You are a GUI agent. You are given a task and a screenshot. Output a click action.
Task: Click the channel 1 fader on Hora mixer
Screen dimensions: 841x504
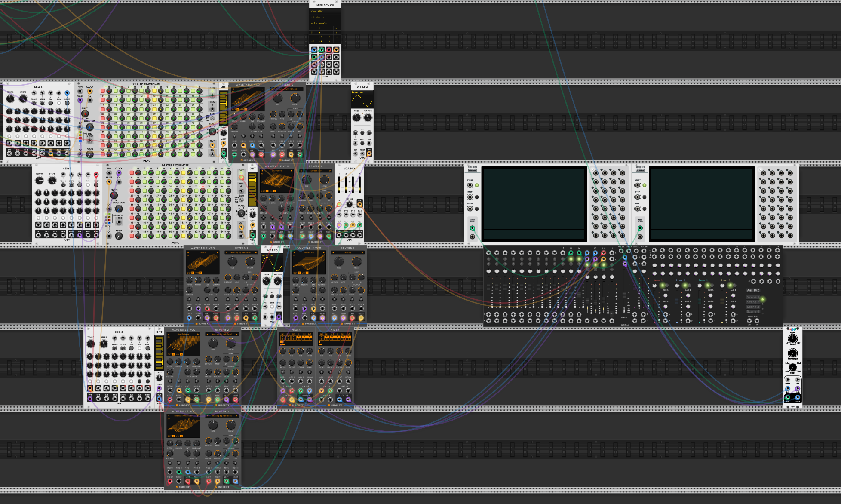tap(488, 287)
